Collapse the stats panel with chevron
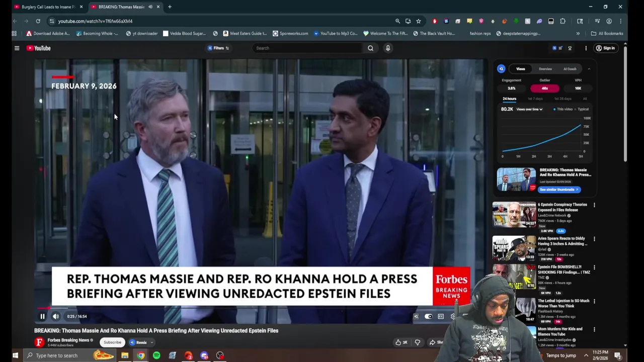The image size is (644, 362). point(589,69)
